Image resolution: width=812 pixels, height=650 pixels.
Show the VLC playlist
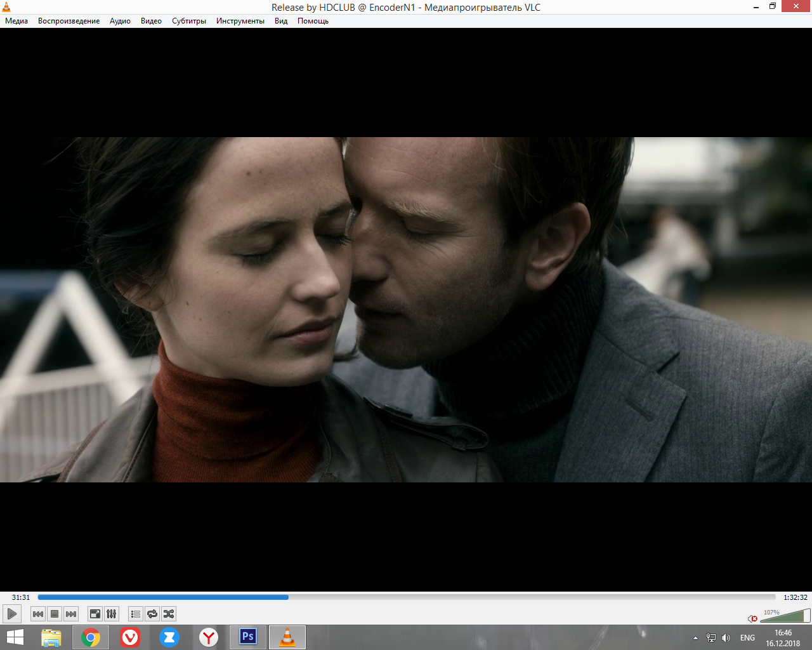(136, 614)
